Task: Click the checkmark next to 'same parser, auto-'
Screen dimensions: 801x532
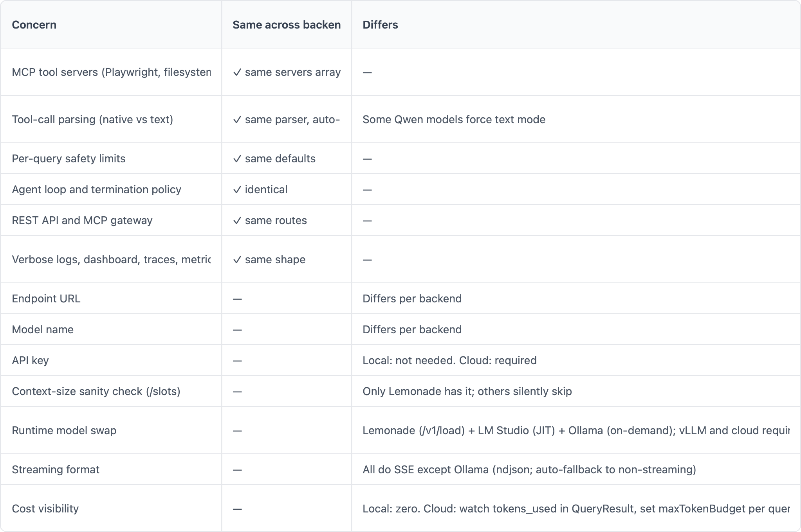Action: pyautogui.click(x=237, y=120)
